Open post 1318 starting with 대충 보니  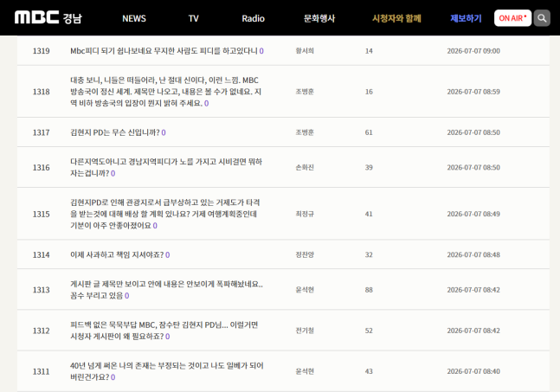165,92
